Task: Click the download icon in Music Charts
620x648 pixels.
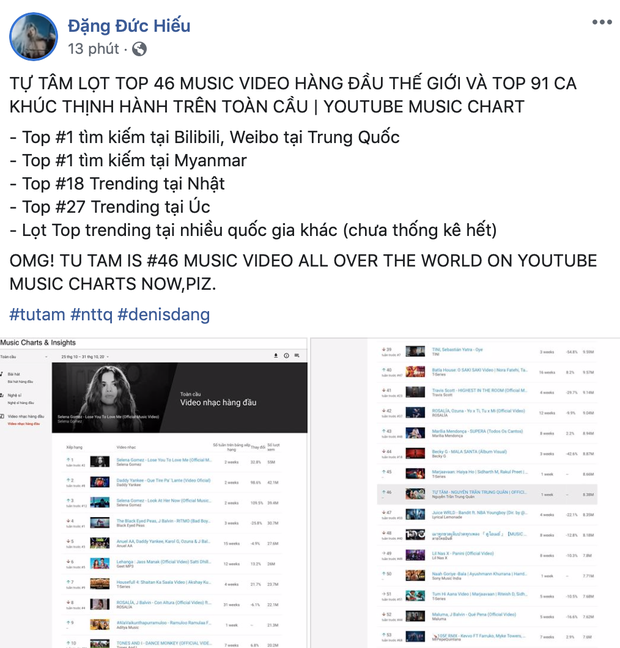Action: pos(276,356)
